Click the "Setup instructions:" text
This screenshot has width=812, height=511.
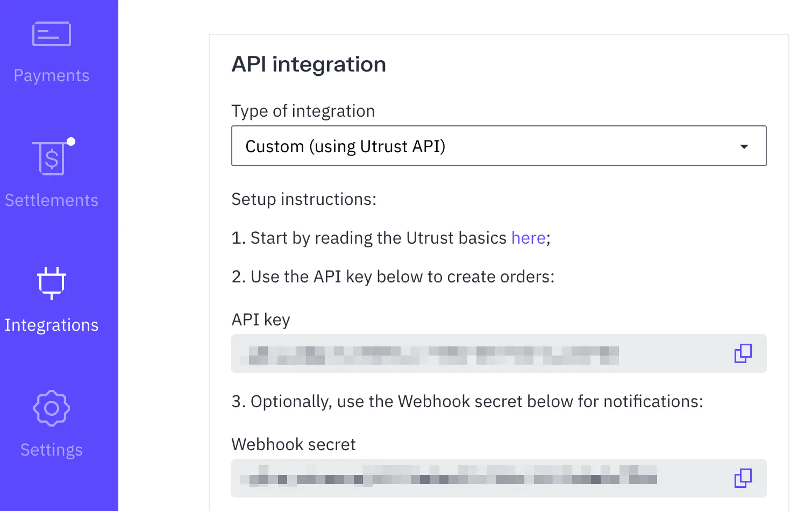coord(304,199)
